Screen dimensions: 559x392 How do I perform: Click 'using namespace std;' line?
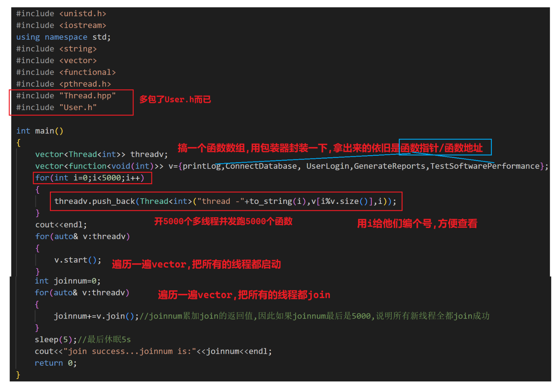[64, 37]
